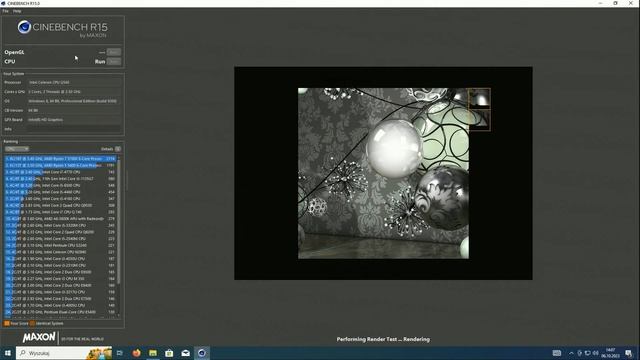Viewport: 640px width, 360px height.
Task: Click the Performing Render Test status text
Action: tap(383, 339)
